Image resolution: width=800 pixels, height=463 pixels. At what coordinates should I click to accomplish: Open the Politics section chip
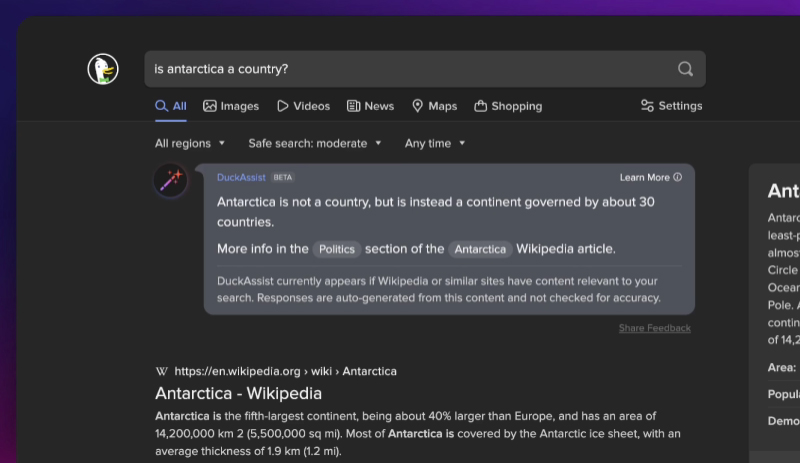337,249
